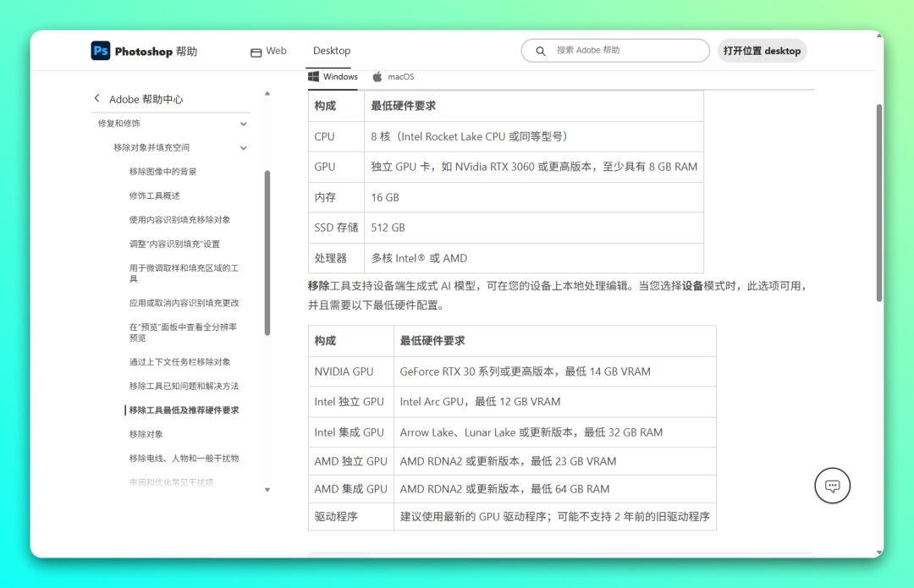Click the 'Intel 集成 GPU' row label

coord(350,432)
